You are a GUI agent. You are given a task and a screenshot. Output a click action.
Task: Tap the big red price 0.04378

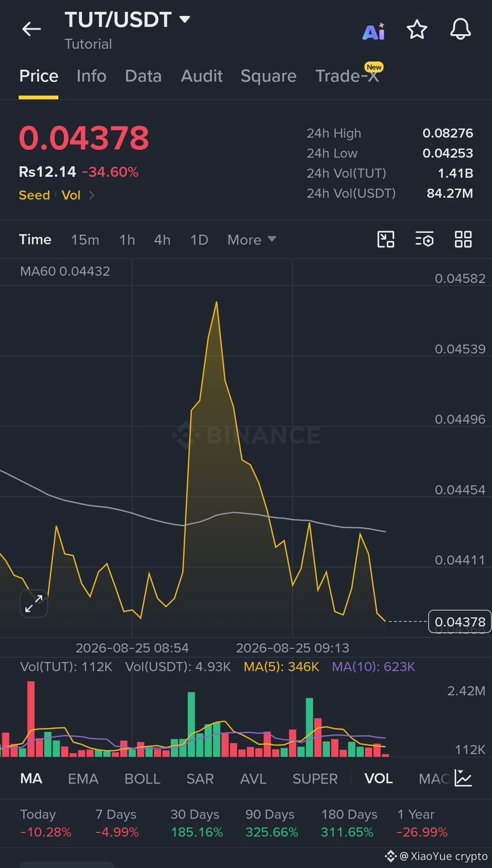click(x=84, y=138)
